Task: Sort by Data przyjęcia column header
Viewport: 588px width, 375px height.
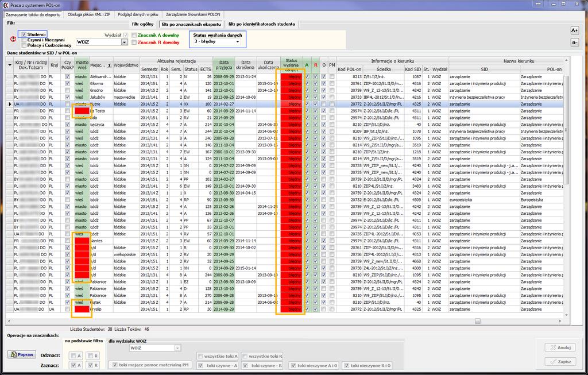Action: point(224,65)
